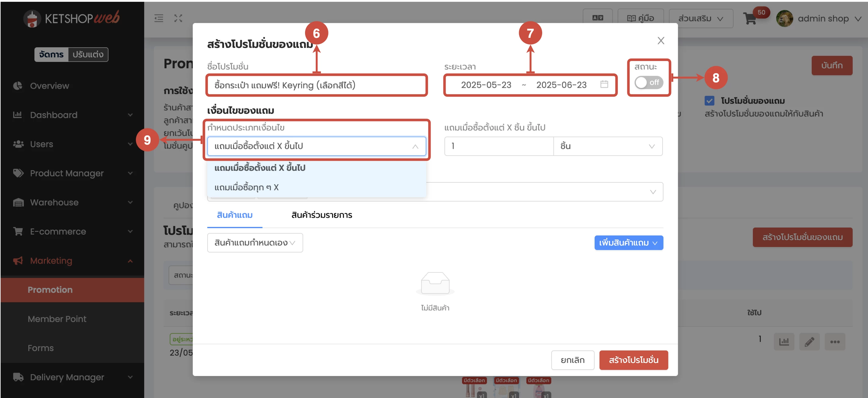The image size is (868, 398).
Task: Collapse the condition type dropdown showing แถมเมื่อซื้อตั้งแต่ X ขึ้นไป
Action: tap(415, 146)
